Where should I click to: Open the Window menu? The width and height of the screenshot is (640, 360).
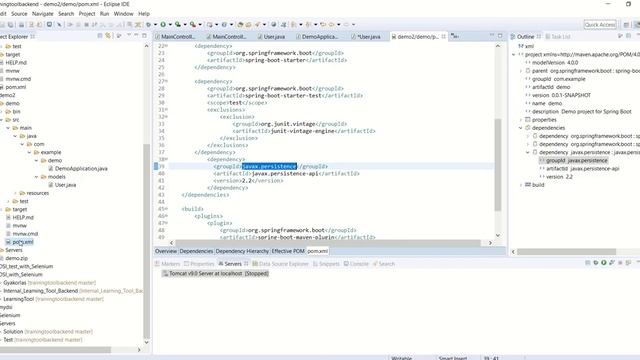pos(123,13)
